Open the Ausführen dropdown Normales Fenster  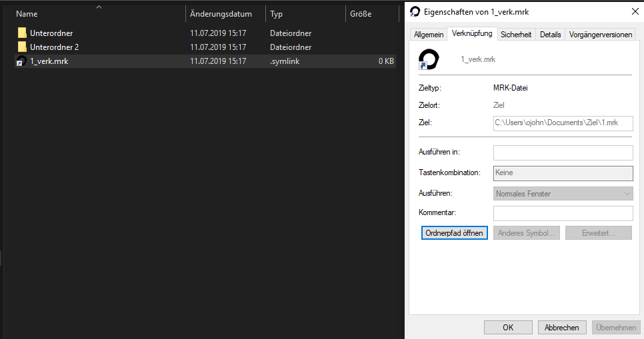(563, 193)
